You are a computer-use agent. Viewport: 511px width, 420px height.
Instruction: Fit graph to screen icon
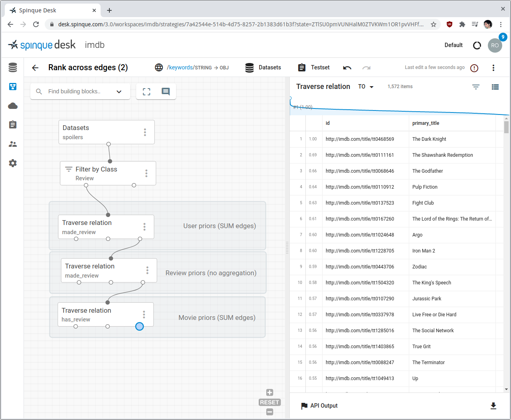pyautogui.click(x=147, y=92)
